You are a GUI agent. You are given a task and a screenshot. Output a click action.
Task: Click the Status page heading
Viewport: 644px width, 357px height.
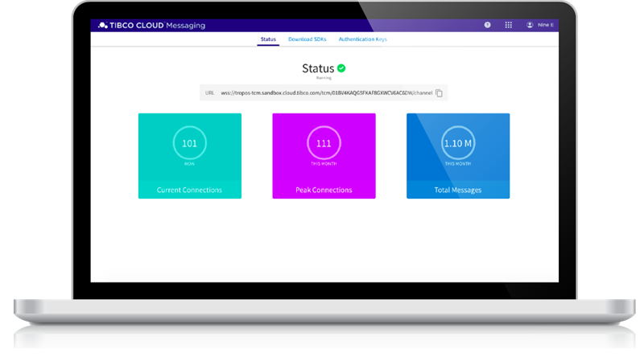[x=317, y=68]
